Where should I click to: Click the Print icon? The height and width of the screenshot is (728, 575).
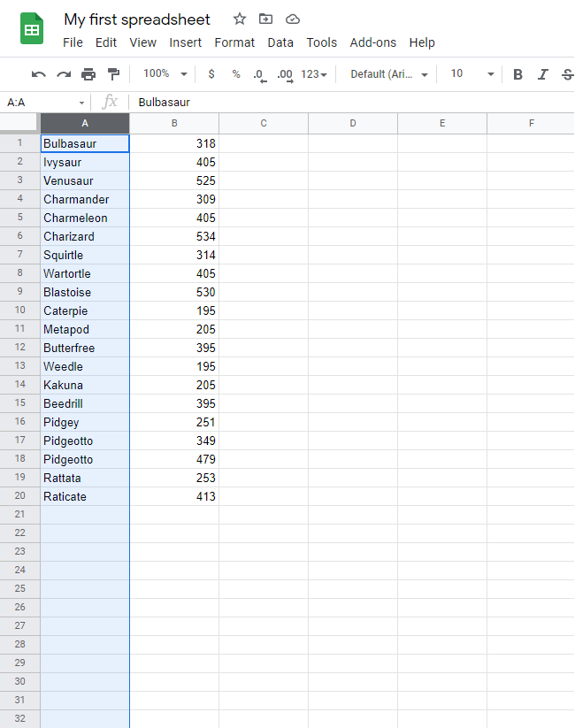coord(88,74)
